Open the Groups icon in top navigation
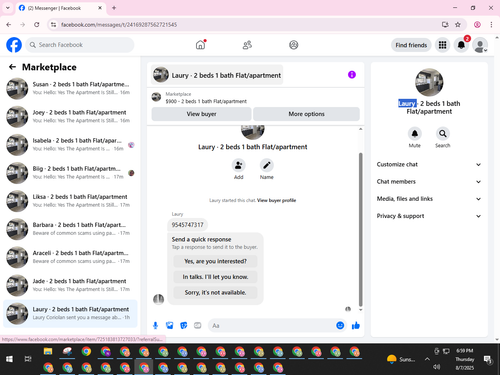 pyautogui.click(x=294, y=45)
